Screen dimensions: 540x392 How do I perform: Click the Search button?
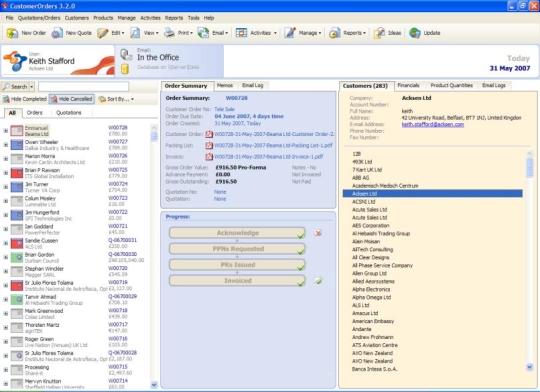tap(15, 87)
